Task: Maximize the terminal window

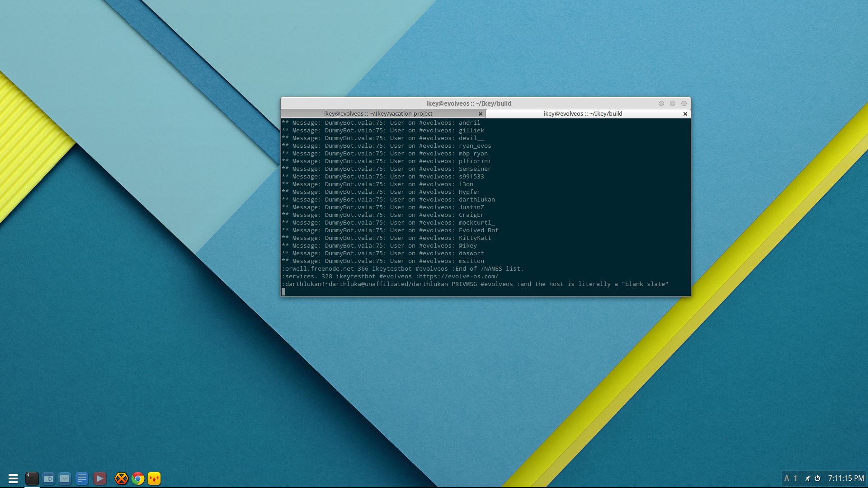Action: pyautogui.click(x=673, y=103)
